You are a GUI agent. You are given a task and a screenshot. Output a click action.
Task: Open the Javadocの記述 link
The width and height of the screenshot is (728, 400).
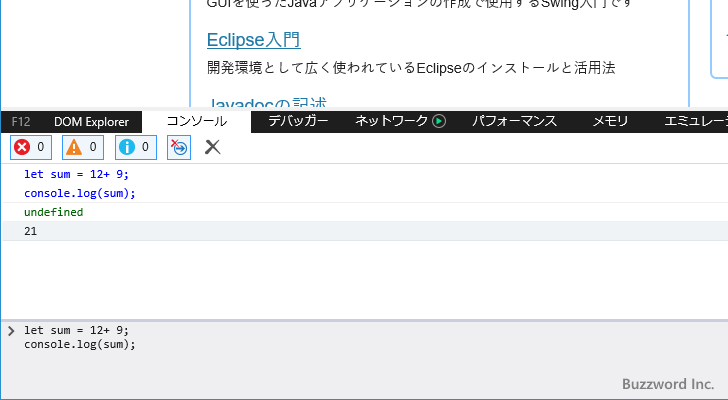click(267, 102)
